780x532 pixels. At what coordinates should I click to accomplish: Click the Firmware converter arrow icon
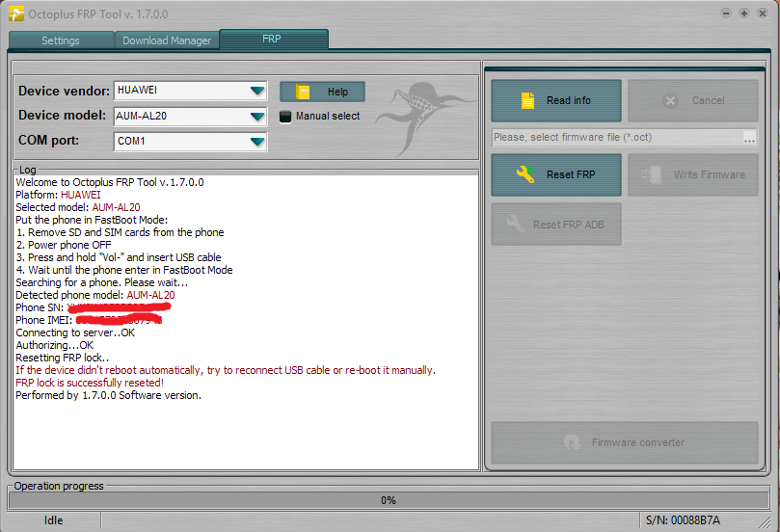[x=572, y=442]
